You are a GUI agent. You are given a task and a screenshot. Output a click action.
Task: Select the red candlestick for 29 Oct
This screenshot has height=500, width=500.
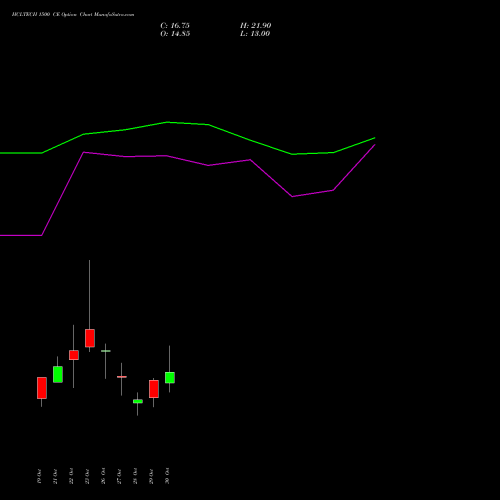click(x=154, y=389)
